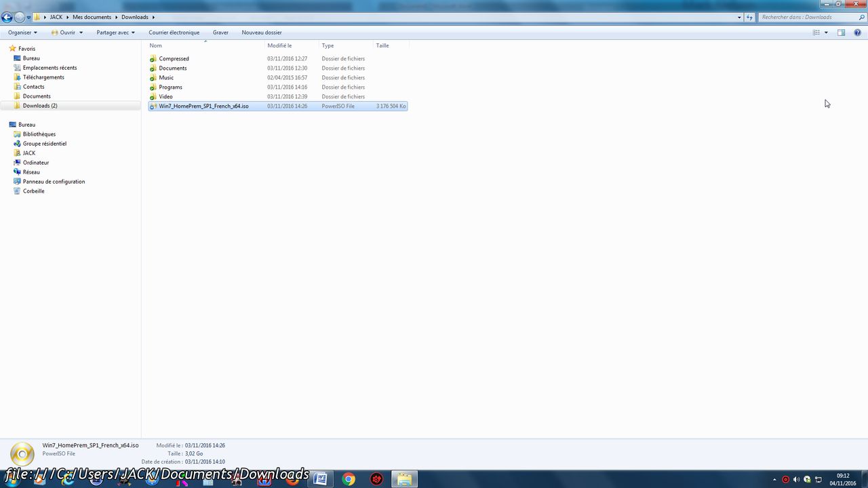Open the Compressed folder
Viewport: 868px width, 488px height.
coord(174,58)
